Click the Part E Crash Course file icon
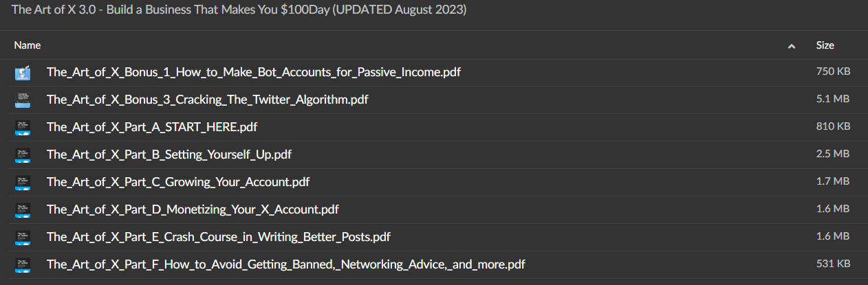The height and width of the screenshot is (285, 868). pos(23,237)
